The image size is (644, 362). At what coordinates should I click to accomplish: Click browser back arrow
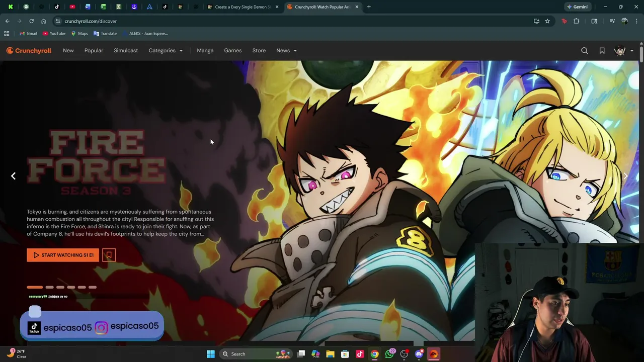7,21
